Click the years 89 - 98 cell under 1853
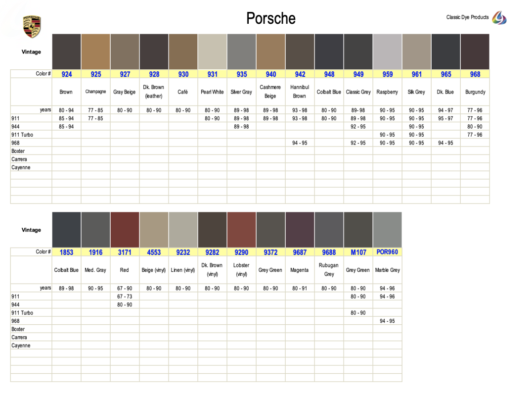Viewport: 532px width, 399px height. click(x=66, y=288)
